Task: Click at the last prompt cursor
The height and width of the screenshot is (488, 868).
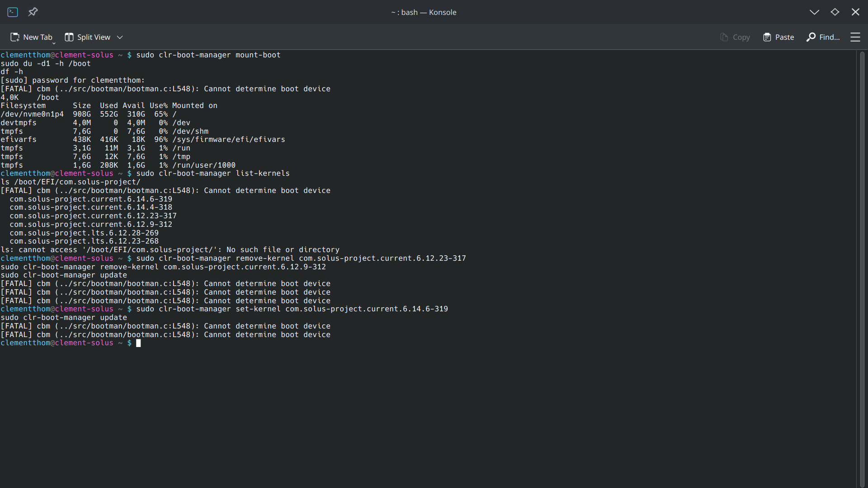Action: coord(138,343)
